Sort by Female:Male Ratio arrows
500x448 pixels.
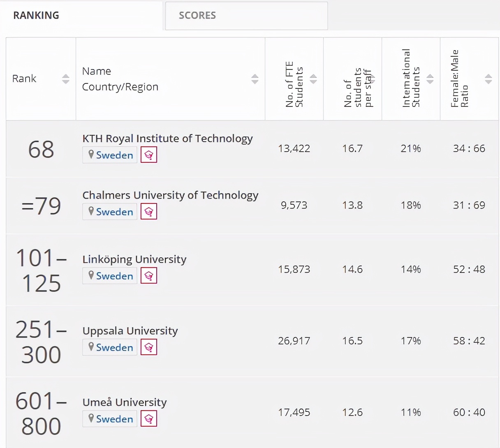click(x=488, y=79)
